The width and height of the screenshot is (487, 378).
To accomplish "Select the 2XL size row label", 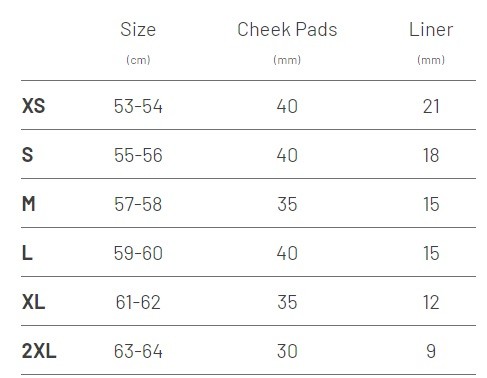I will coord(39,351).
